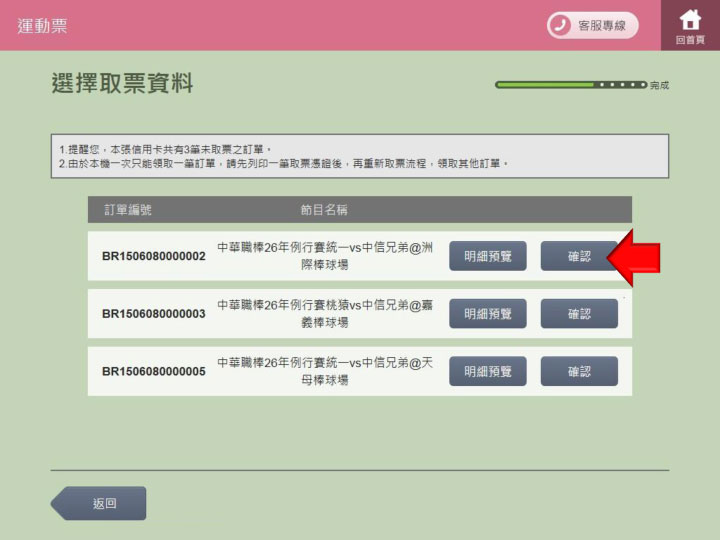Click the 節目名稱 column header
The height and width of the screenshot is (540, 720).
tap(324, 210)
